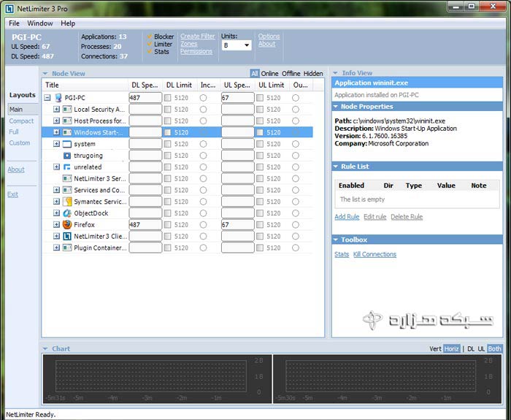
Task: Collapse the Chart panel
Action: coord(45,349)
